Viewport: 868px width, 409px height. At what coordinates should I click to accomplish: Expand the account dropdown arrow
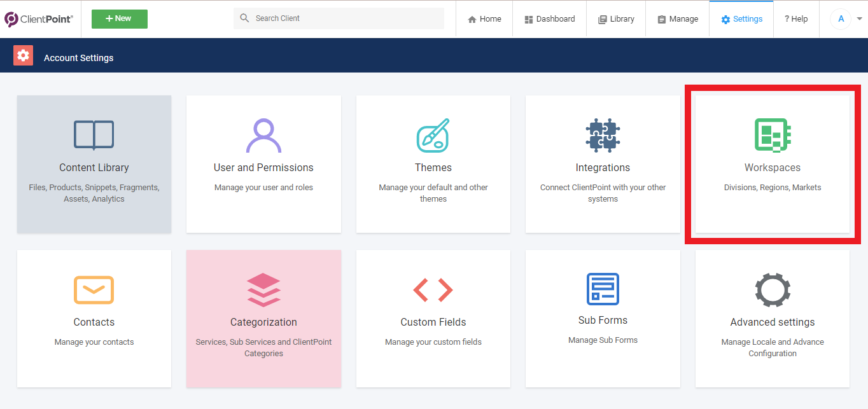(x=860, y=19)
